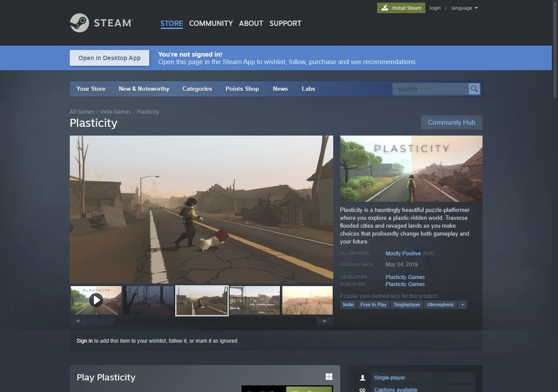Click the Mostly Positive reviews link
Screen dimensions: 558x392
click(x=403, y=253)
